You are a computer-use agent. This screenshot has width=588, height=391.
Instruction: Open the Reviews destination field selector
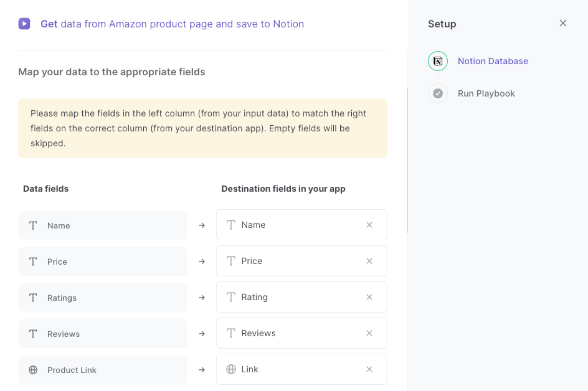tap(294, 333)
